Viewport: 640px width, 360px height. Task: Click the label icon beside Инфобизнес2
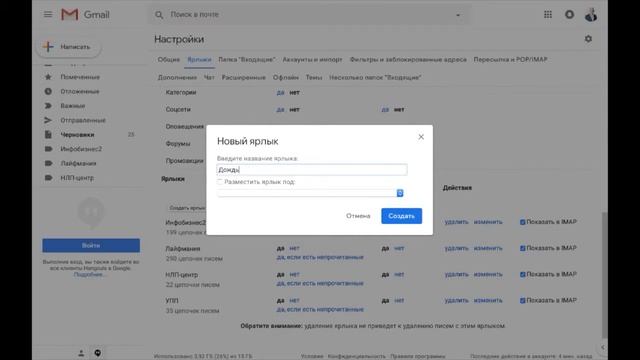point(48,149)
